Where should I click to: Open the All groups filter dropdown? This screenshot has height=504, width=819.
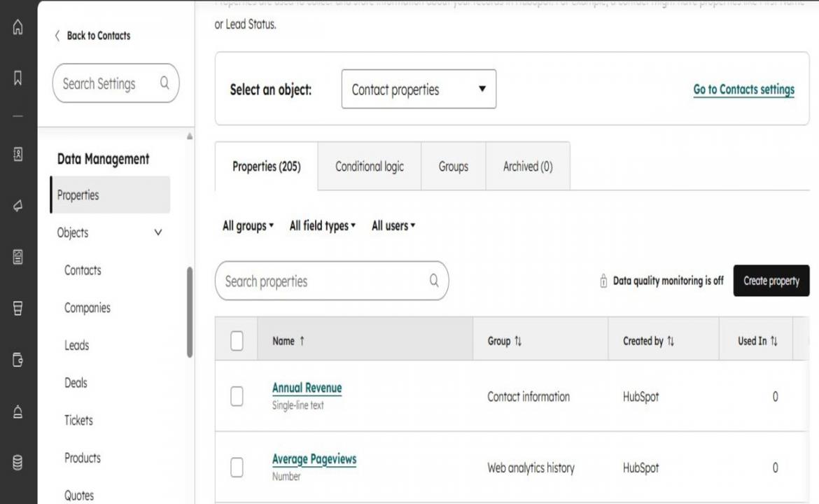248,225
